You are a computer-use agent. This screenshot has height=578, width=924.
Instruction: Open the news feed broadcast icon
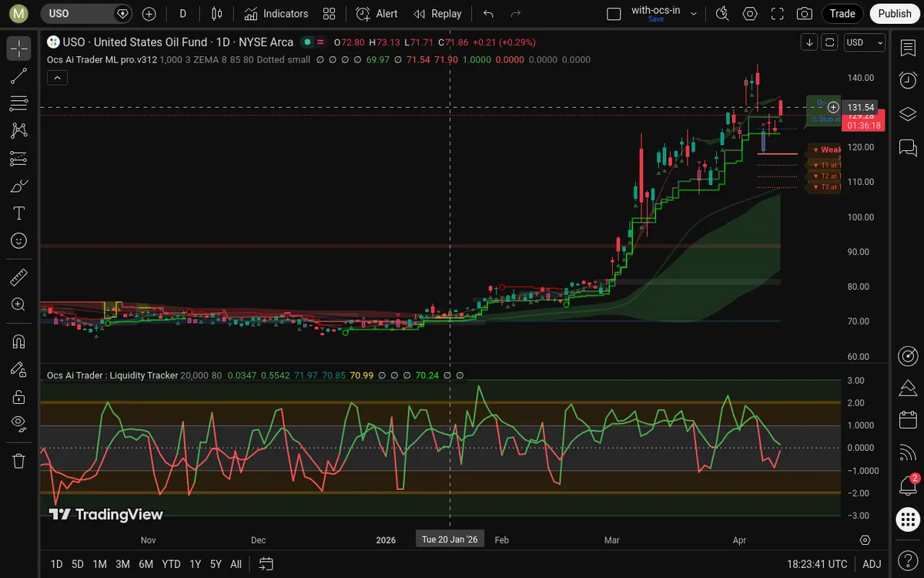908,453
